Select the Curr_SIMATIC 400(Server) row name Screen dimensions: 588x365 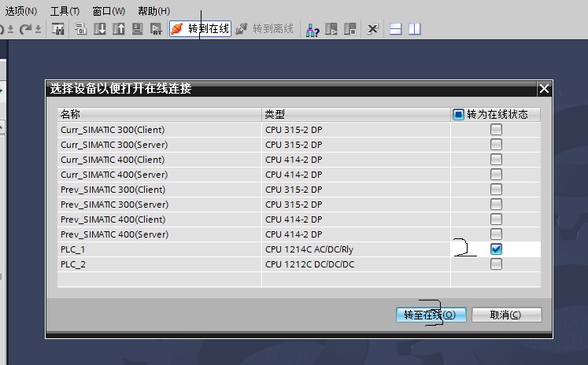tap(114, 175)
